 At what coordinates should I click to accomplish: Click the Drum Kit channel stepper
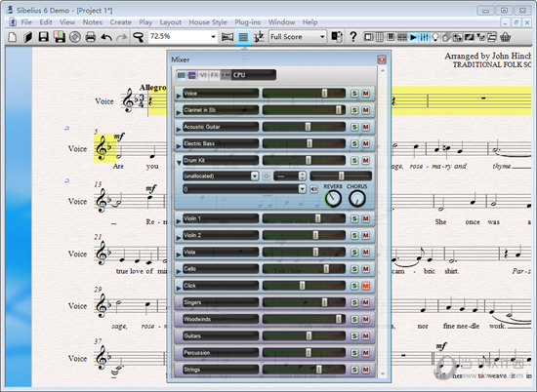[302, 176]
